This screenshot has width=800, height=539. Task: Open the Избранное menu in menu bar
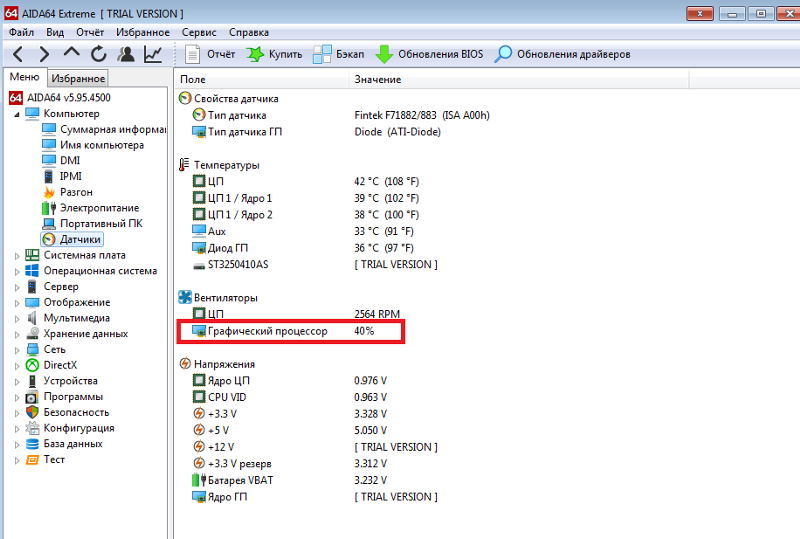[x=142, y=32]
